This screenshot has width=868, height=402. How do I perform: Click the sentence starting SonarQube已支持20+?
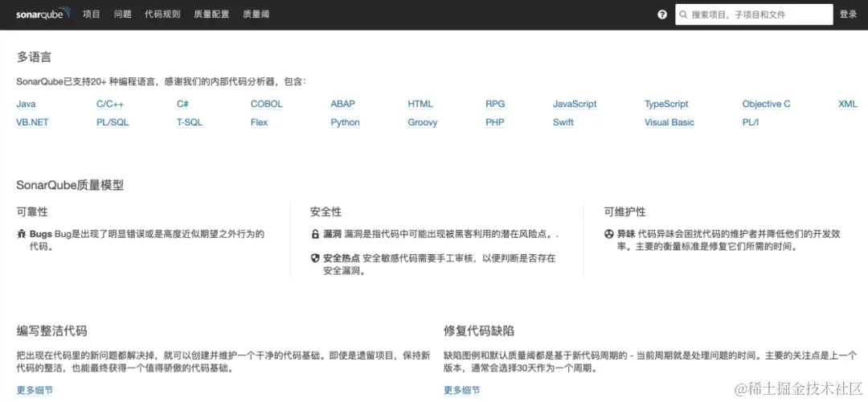(161, 82)
